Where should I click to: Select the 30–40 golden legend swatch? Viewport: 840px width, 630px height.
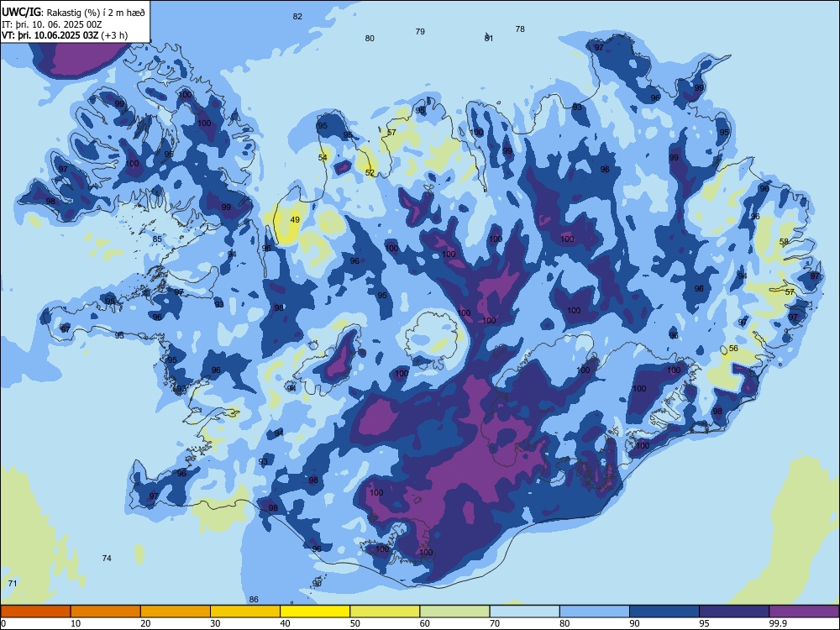coord(245,612)
